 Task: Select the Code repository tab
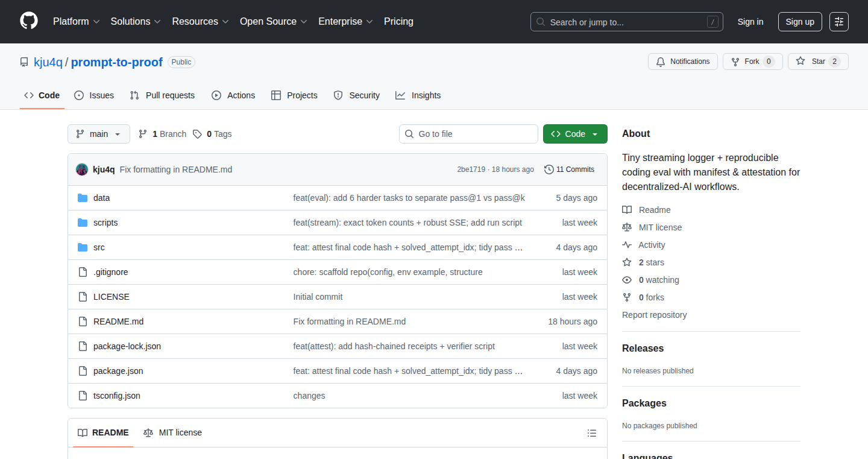click(42, 95)
